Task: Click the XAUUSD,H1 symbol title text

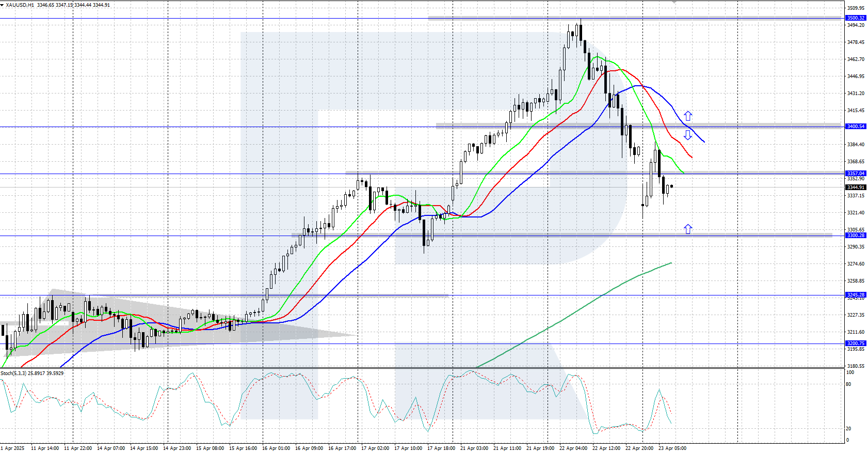Action: (20, 5)
